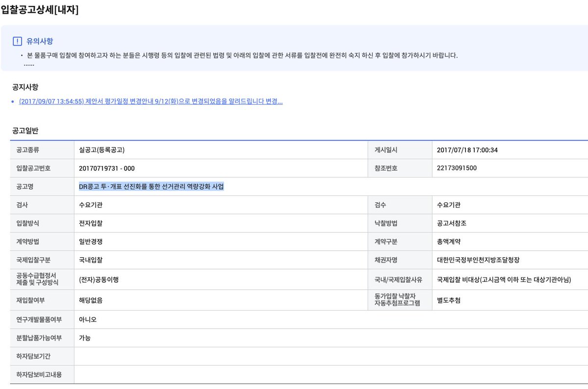Click the 게시일시 label cell

tap(400, 150)
